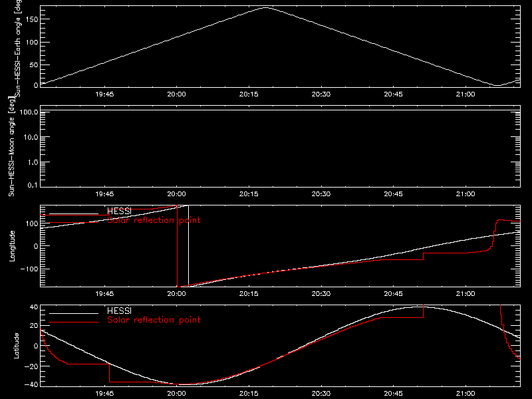Select the 20:45 label under Latitude plot
532x399 pixels.
[x=393, y=394]
